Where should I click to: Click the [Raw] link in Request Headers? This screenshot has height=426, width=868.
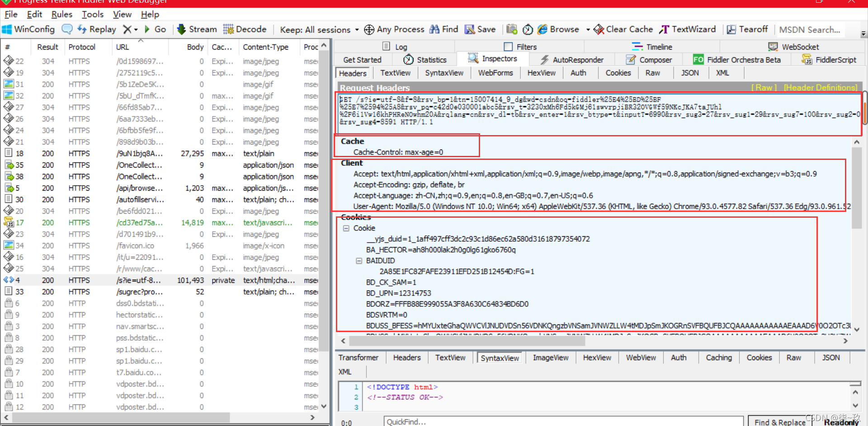(x=764, y=88)
